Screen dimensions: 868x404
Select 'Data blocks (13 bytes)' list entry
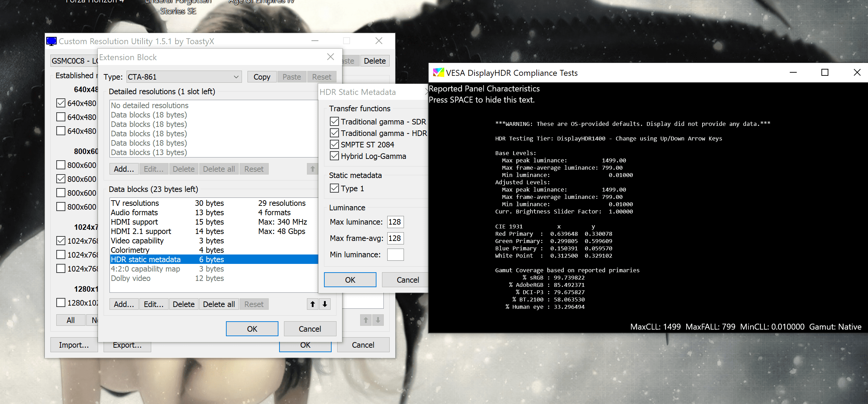pyautogui.click(x=214, y=152)
